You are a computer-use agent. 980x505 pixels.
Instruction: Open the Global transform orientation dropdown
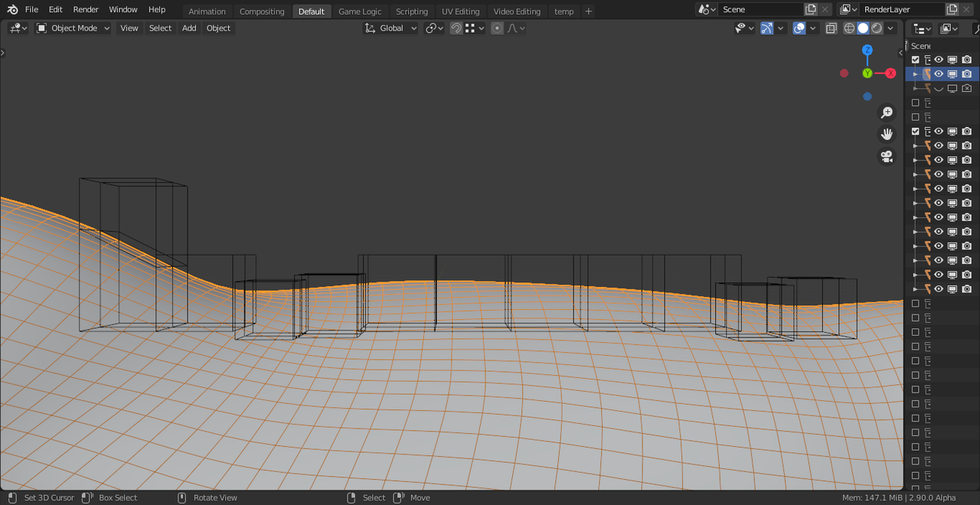(391, 28)
